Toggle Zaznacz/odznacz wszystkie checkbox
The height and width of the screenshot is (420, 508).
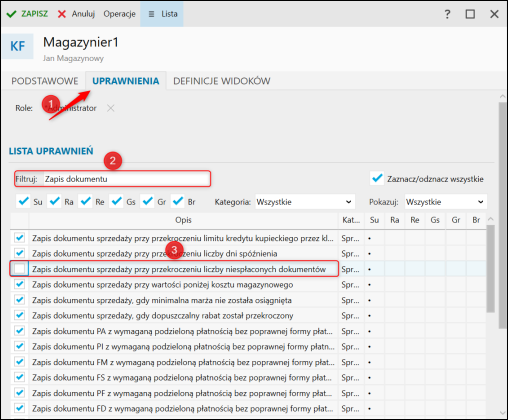click(377, 178)
